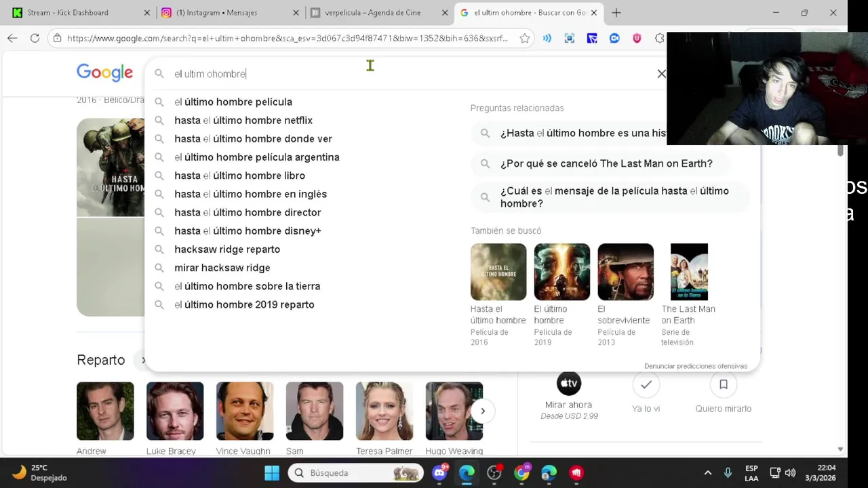Switch to the Stream - Kick Dashboard tab
Screen dimensions: 868x488
[75, 13]
